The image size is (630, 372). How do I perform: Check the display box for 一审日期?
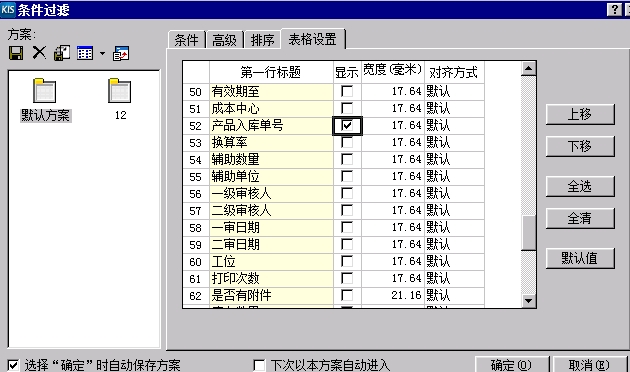point(347,227)
